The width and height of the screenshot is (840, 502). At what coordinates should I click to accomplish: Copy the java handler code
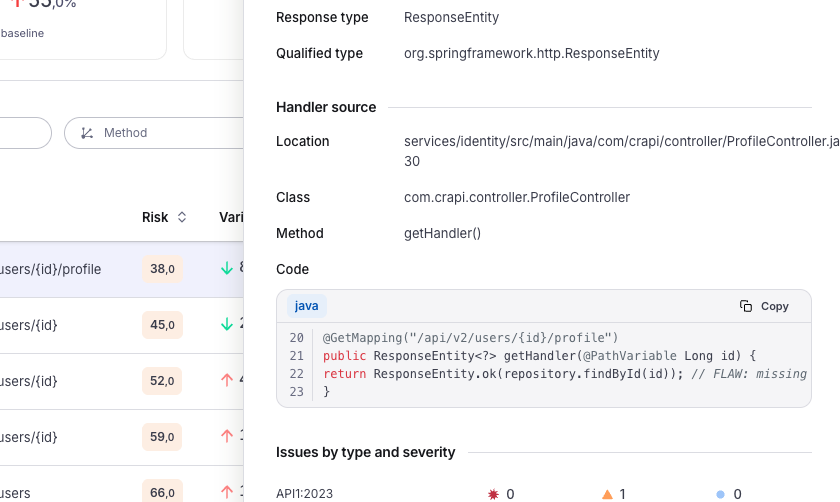coord(764,306)
